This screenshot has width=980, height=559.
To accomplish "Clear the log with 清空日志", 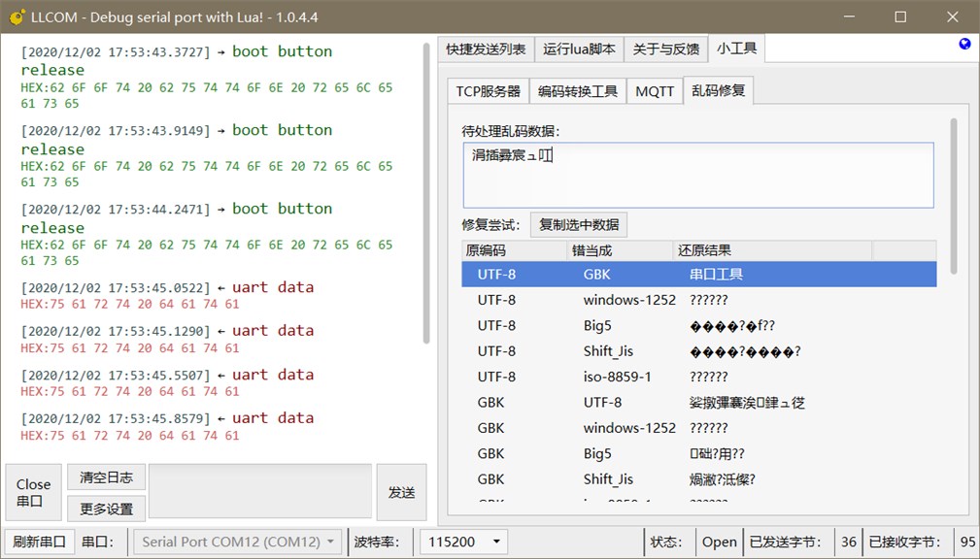I will click(106, 477).
